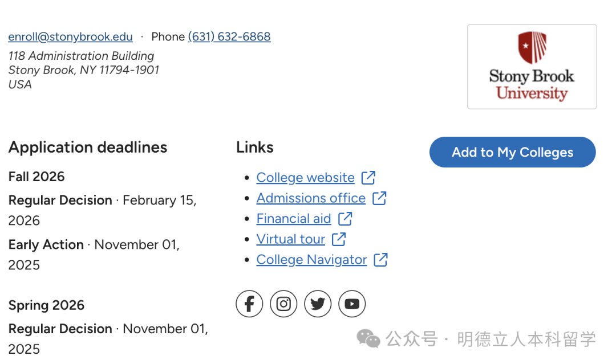Open the Financial aid link
This screenshot has height=364, width=616.
pyautogui.click(x=294, y=219)
